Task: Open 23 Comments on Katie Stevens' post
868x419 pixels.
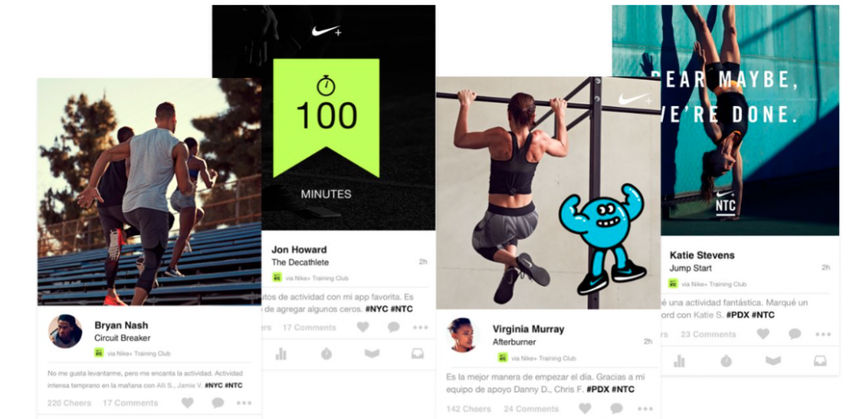Action: pyautogui.click(x=708, y=334)
